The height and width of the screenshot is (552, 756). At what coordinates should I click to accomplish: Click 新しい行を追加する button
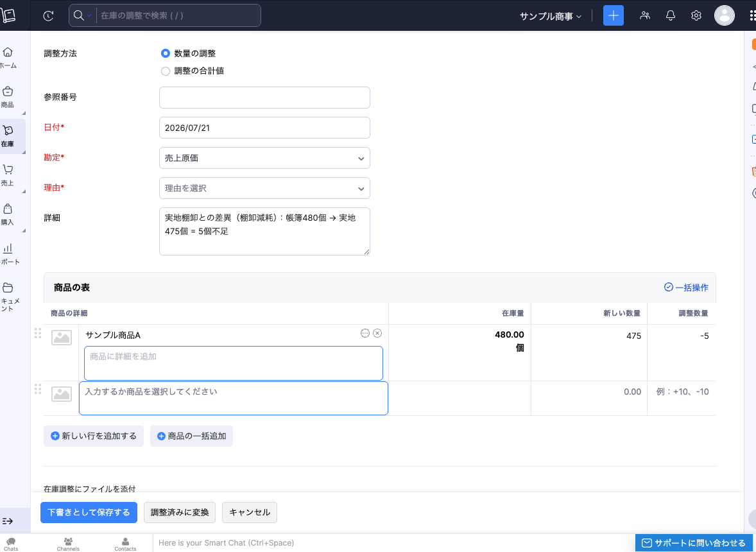tap(94, 436)
